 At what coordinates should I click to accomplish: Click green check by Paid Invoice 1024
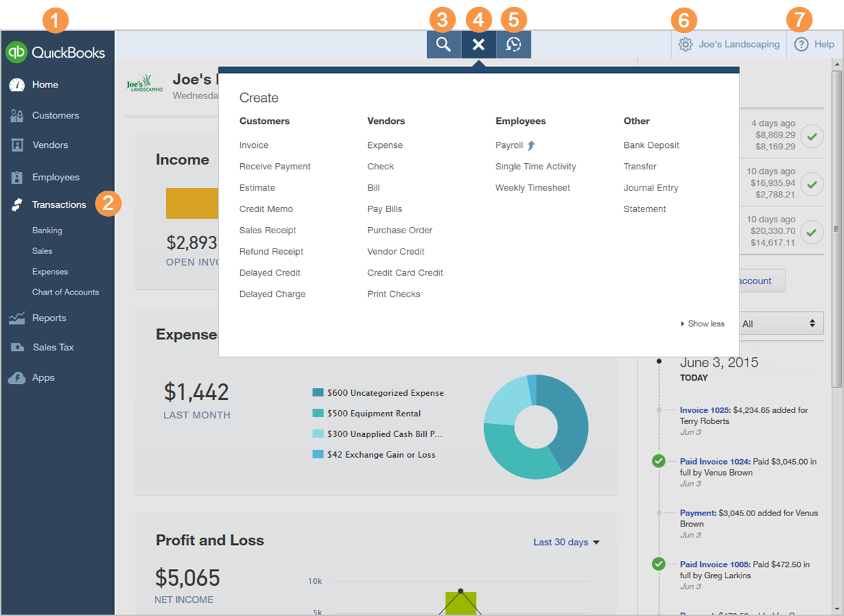tap(659, 461)
